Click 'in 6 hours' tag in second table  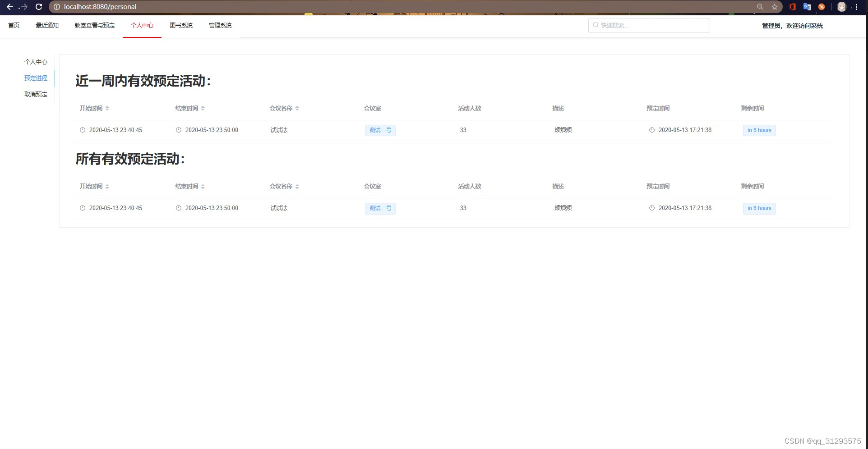click(x=759, y=208)
